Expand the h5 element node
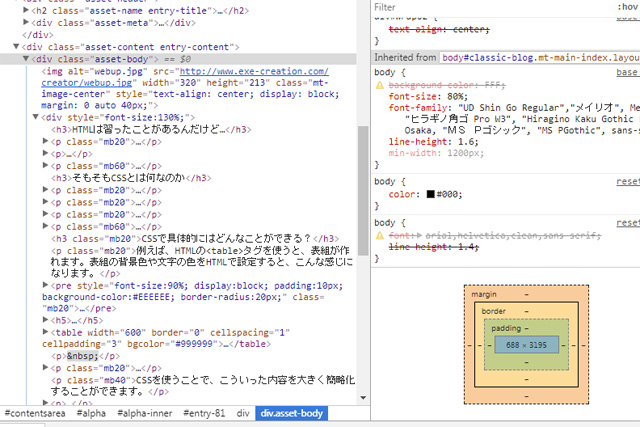640x427 pixels. [46, 320]
